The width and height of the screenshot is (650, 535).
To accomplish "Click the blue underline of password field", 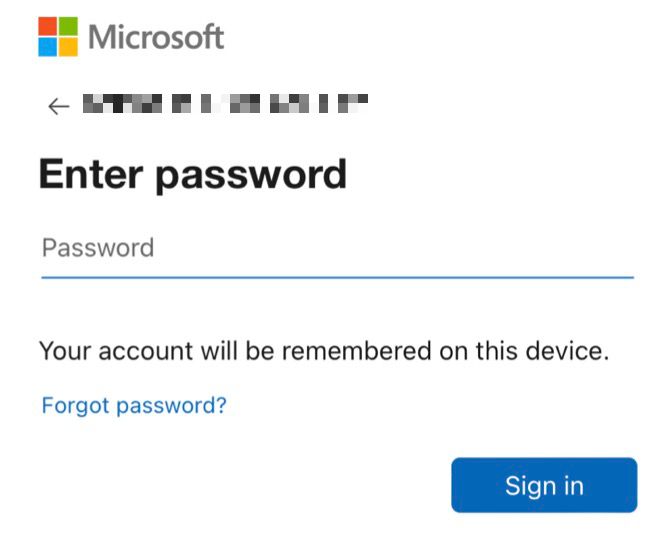I will coord(336,276).
